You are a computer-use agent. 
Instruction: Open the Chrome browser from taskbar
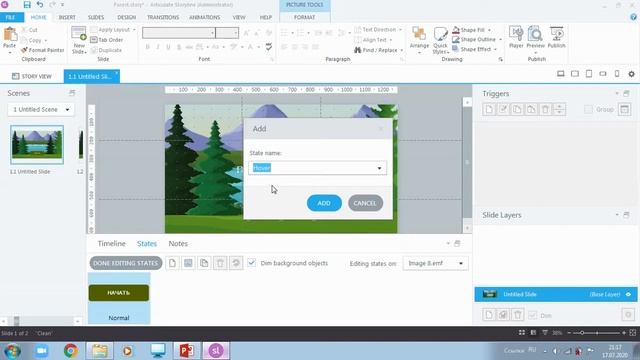(71, 351)
